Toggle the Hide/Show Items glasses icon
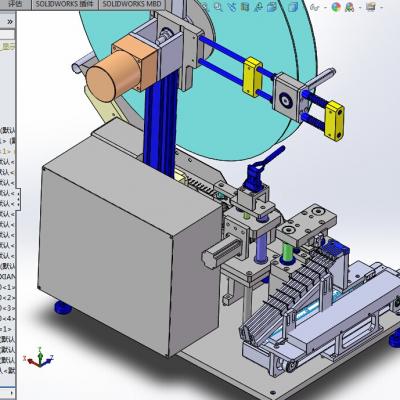The height and width of the screenshot is (400, 400). (x=314, y=7)
